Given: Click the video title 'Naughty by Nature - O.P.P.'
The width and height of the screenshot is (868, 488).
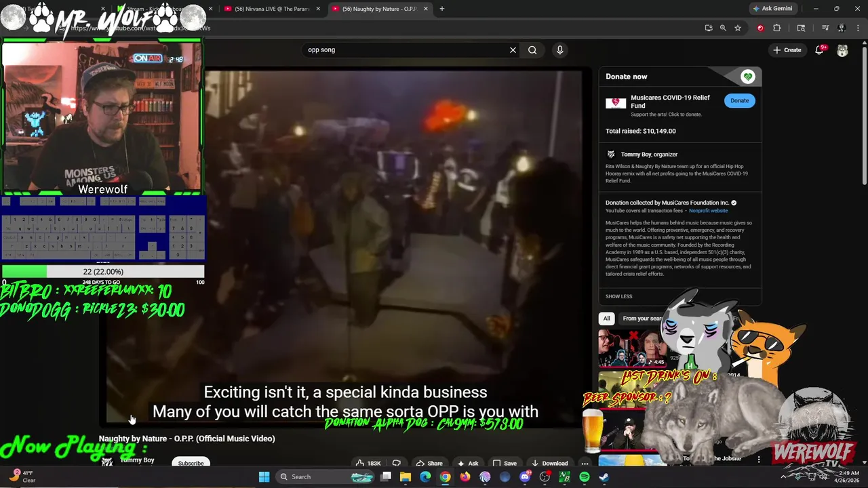Looking at the screenshot, I should pos(186,439).
